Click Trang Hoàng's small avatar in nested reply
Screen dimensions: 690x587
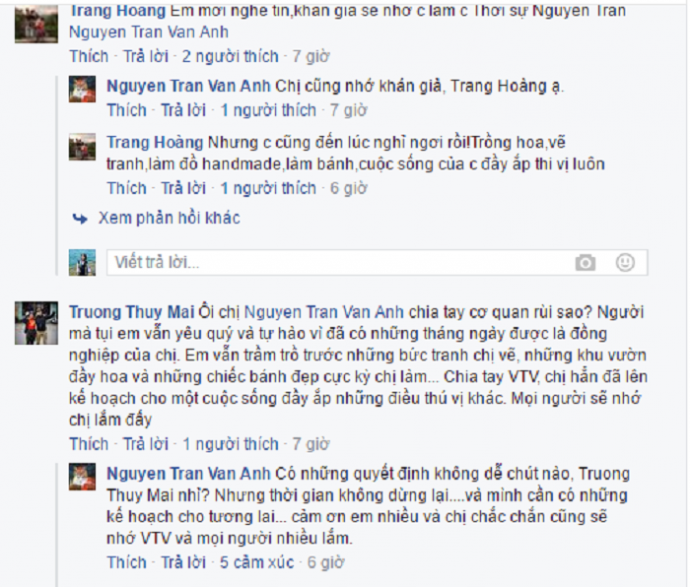point(82,147)
